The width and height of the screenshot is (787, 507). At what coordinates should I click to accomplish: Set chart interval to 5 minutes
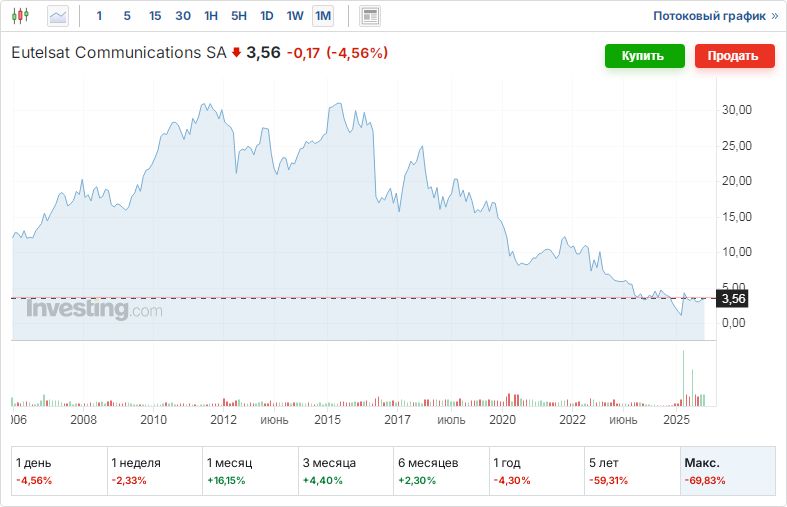click(x=127, y=16)
